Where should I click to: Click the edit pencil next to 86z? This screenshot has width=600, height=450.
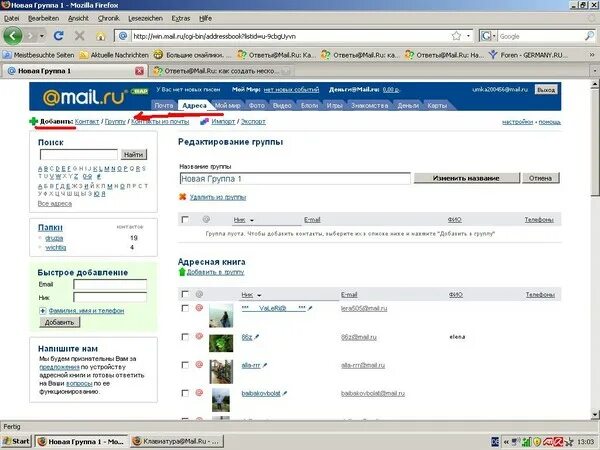click(257, 337)
